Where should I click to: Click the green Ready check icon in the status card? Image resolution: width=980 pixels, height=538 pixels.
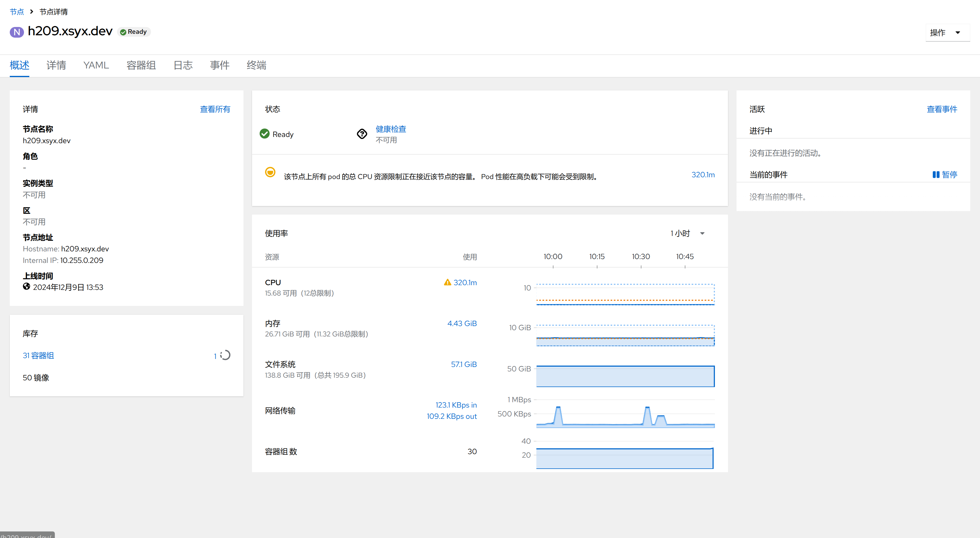coord(264,134)
